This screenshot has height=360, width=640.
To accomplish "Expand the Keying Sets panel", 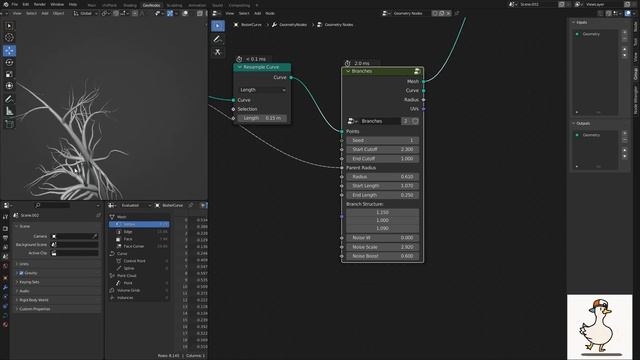I will [x=58, y=282].
